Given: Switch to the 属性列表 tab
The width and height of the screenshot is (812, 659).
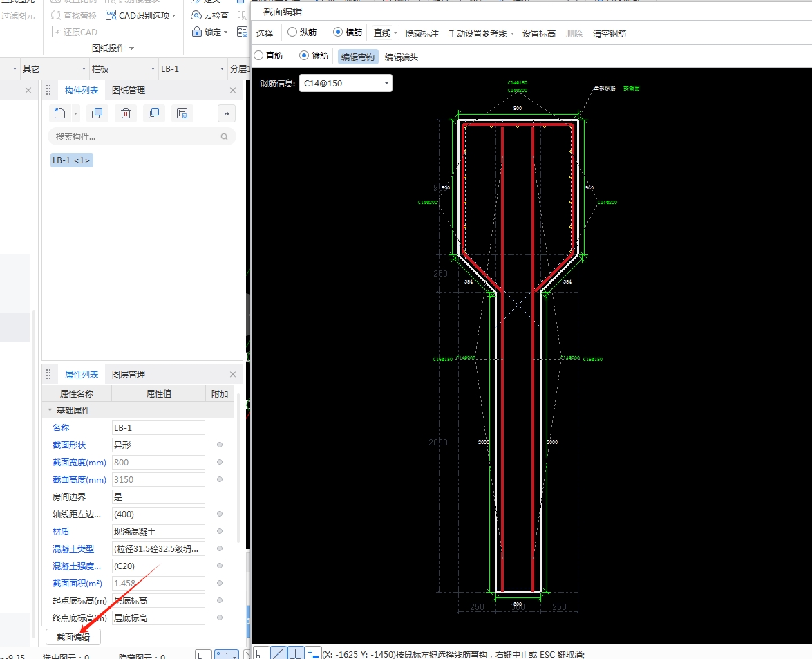Looking at the screenshot, I should coord(82,374).
